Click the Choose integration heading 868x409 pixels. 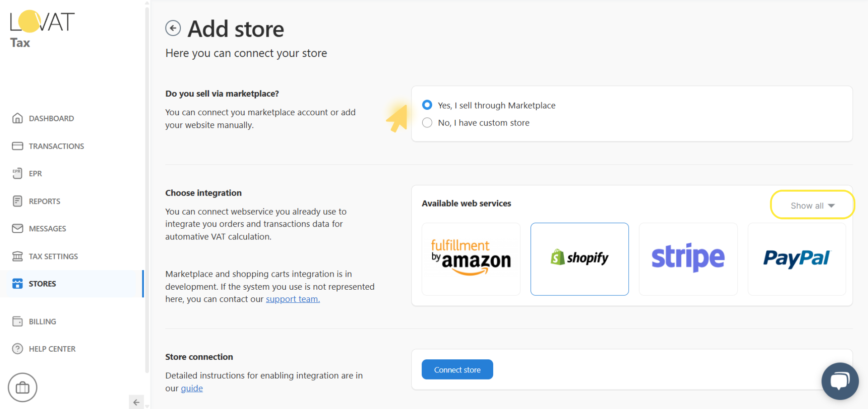coord(203,193)
